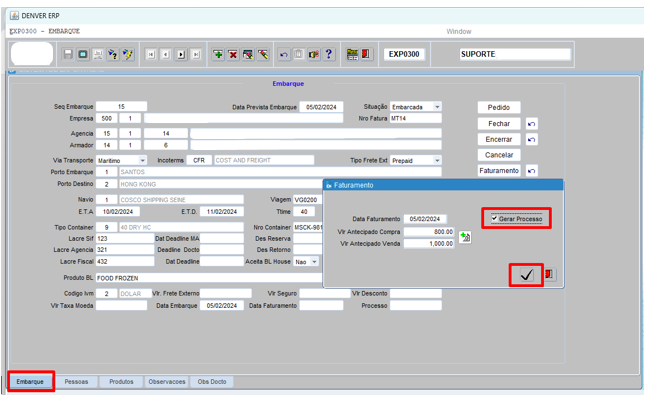
Task: Click the Viagem field showing VG0200
Action: pos(307,200)
